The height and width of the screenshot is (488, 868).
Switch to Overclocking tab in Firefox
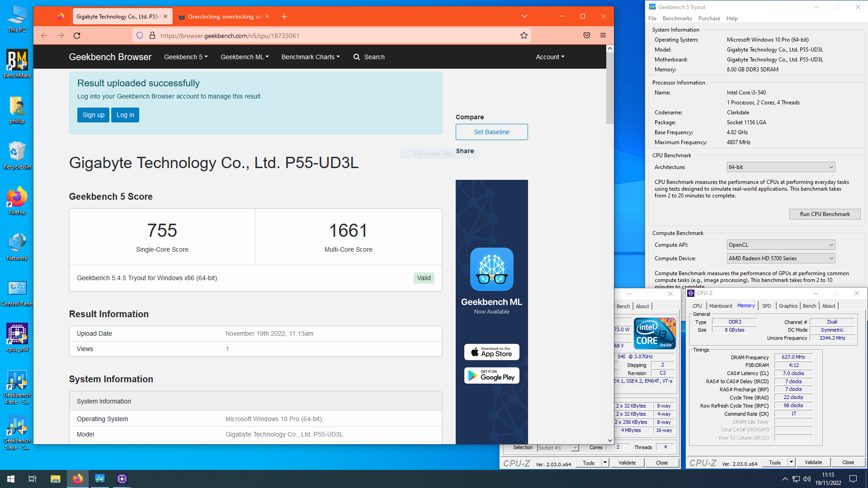[x=225, y=17]
